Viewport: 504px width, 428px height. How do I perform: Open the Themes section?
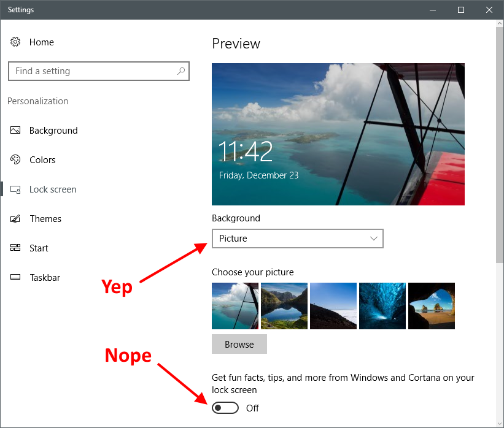pyautogui.click(x=45, y=219)
